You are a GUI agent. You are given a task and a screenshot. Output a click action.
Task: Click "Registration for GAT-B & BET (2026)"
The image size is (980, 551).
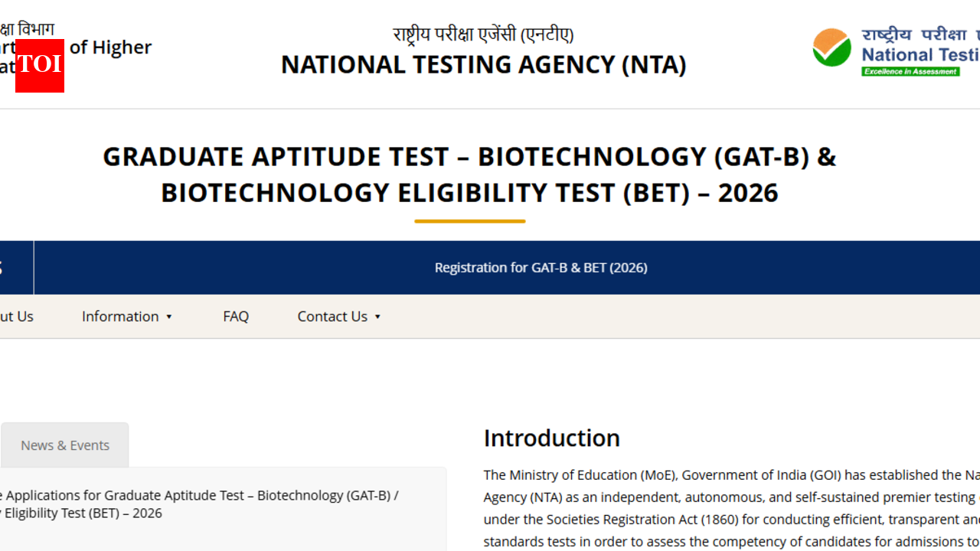pos(541,267)
